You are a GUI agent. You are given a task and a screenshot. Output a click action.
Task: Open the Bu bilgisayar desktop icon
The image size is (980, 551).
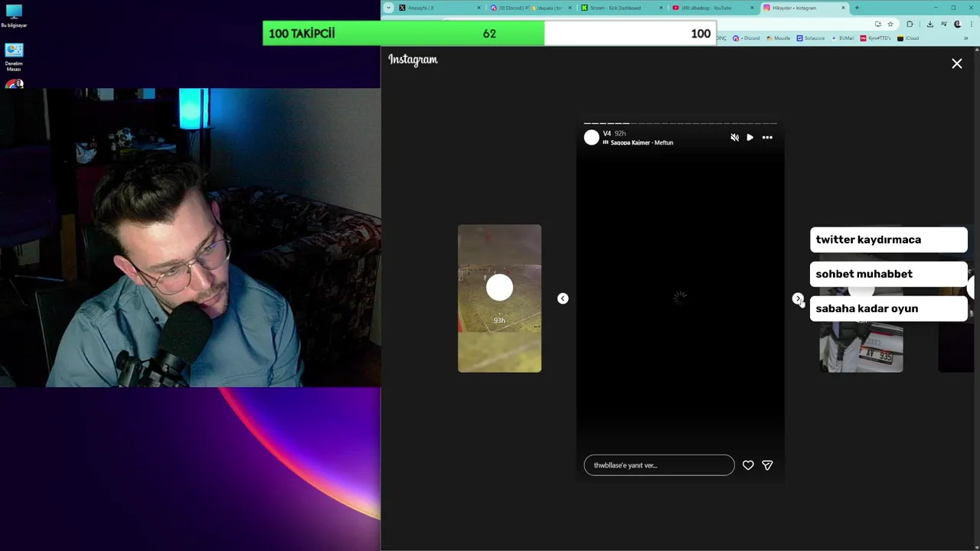14,16
